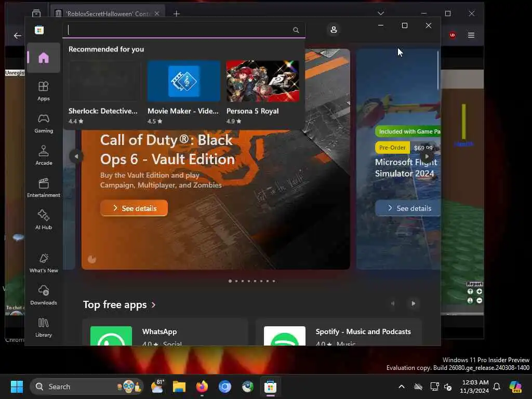Image resolution: width=532 pixels, height=399 pixels.
Task: Open the weather widget in taskbar
Action: click(x=157, y=387)
